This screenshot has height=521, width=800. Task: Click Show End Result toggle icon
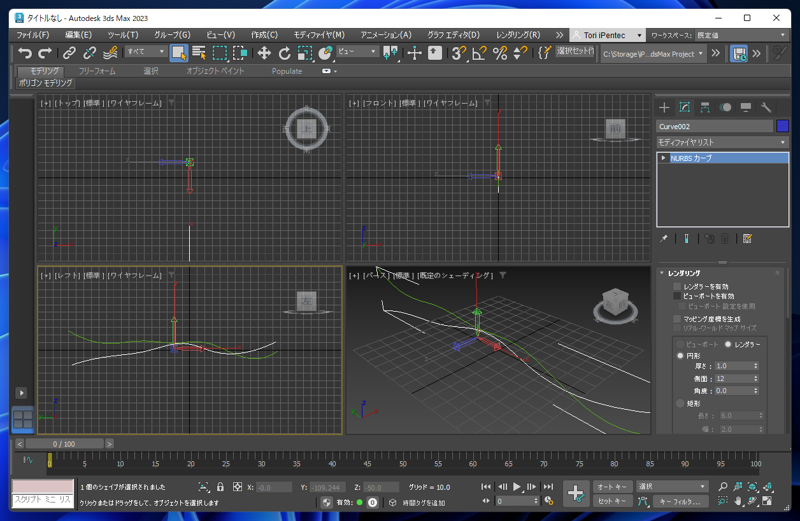point(686,238)
